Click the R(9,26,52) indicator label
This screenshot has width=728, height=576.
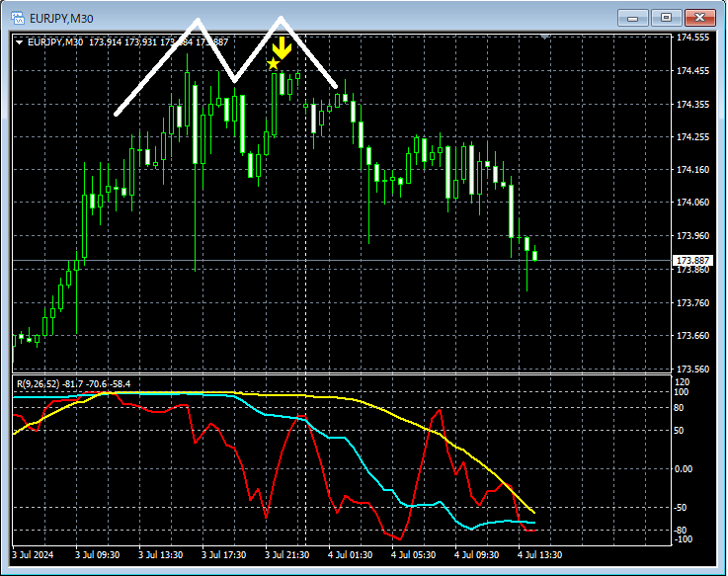pos(39,383)
